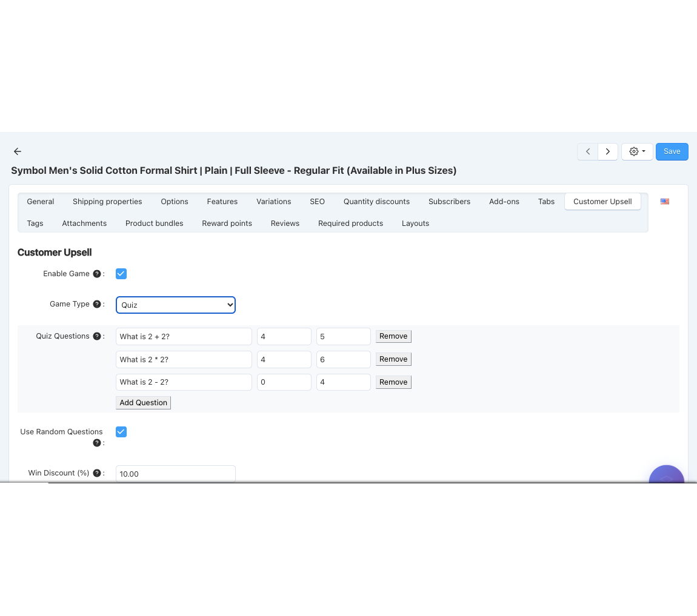The width and height of the screenshot is (697, 616).
Task: Open the Reward points tab
Action: coord(227,224)
